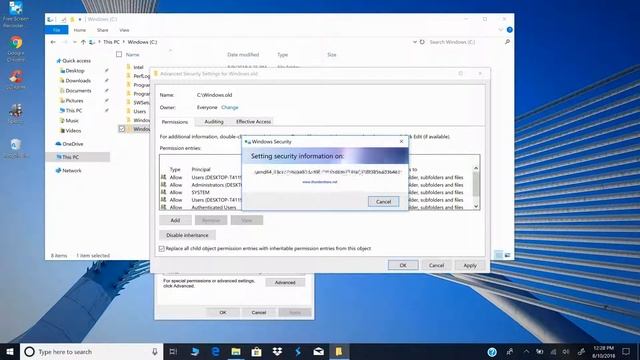Viewport: 640px width, 360px height.
Task: Expand the Explorer ribbon chevron
Action: coord(501,30)
